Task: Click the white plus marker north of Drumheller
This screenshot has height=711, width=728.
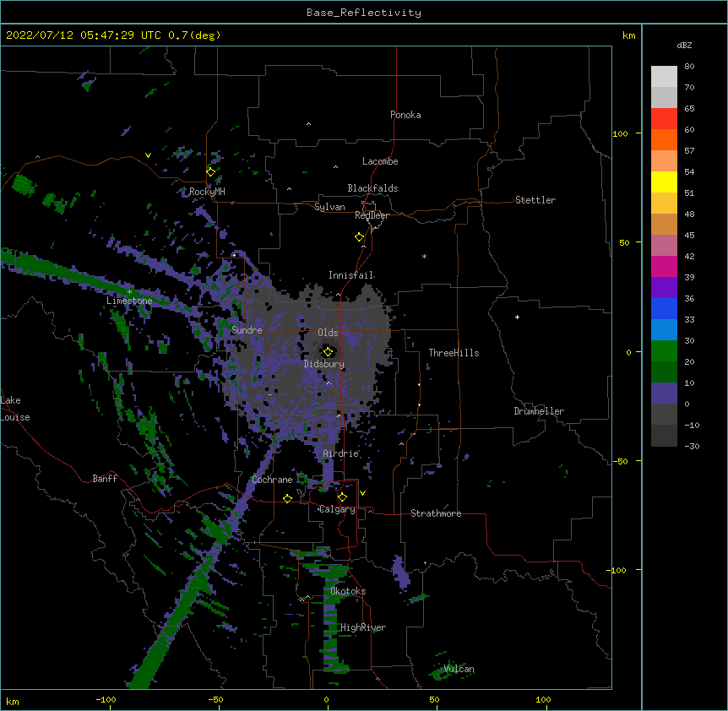Action: (517, 317)
